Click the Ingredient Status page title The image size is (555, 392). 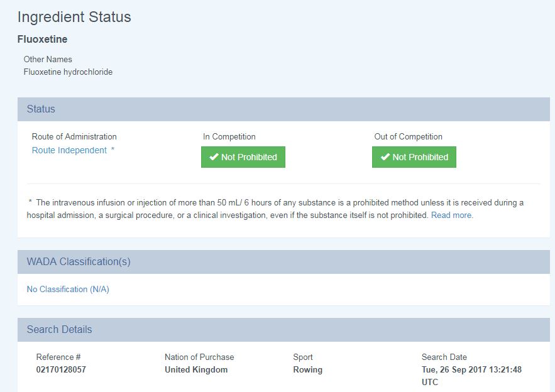pyautogui.click(x=74, y=17)
